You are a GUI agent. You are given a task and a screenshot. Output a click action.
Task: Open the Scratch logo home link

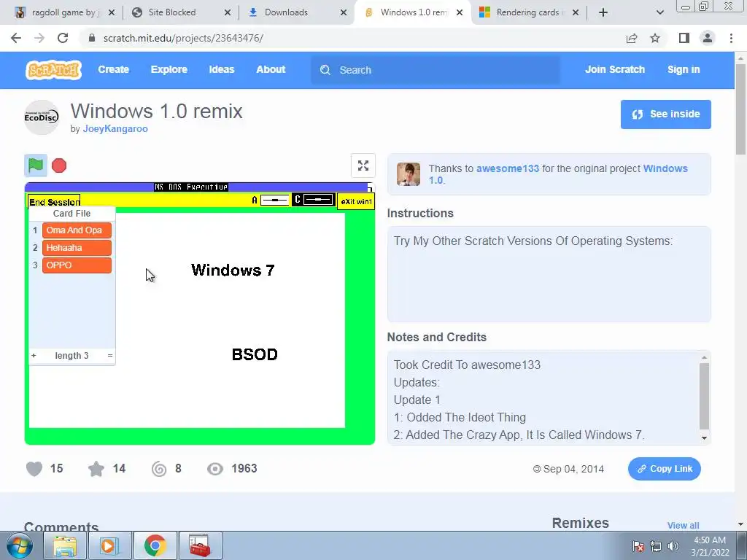(x=53, y=69)
